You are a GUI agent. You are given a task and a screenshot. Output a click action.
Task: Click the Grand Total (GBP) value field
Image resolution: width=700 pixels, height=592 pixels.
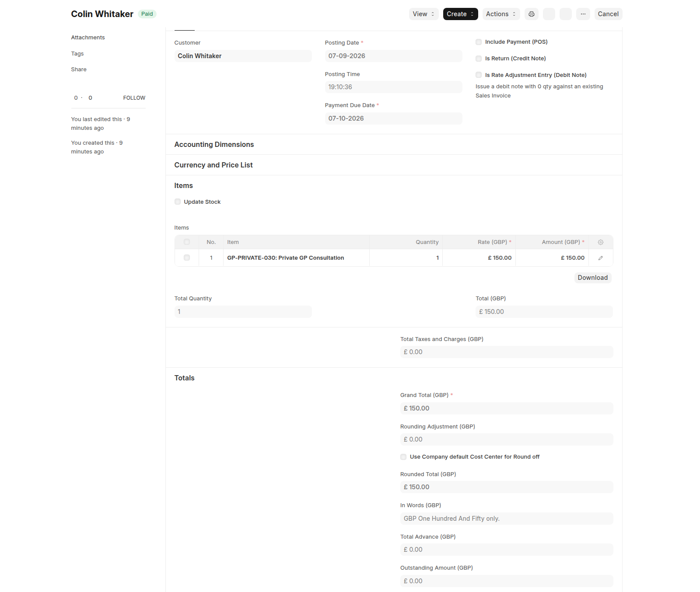(507, 408)
